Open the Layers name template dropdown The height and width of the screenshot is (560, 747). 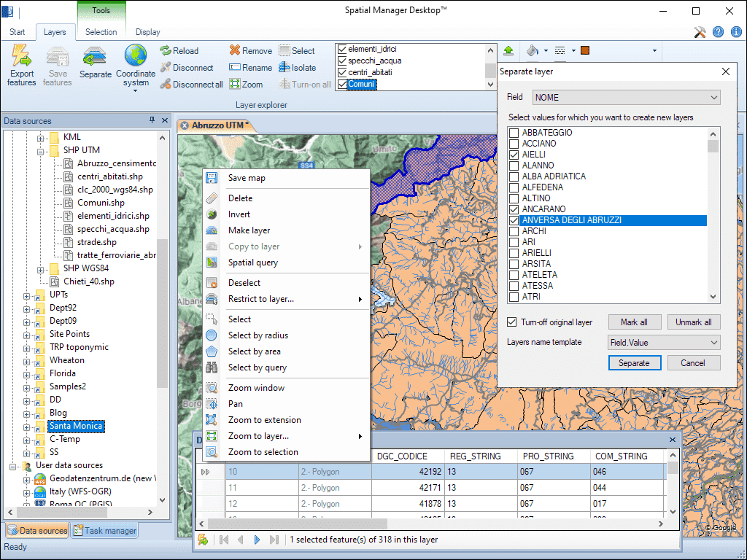(664, 343)
